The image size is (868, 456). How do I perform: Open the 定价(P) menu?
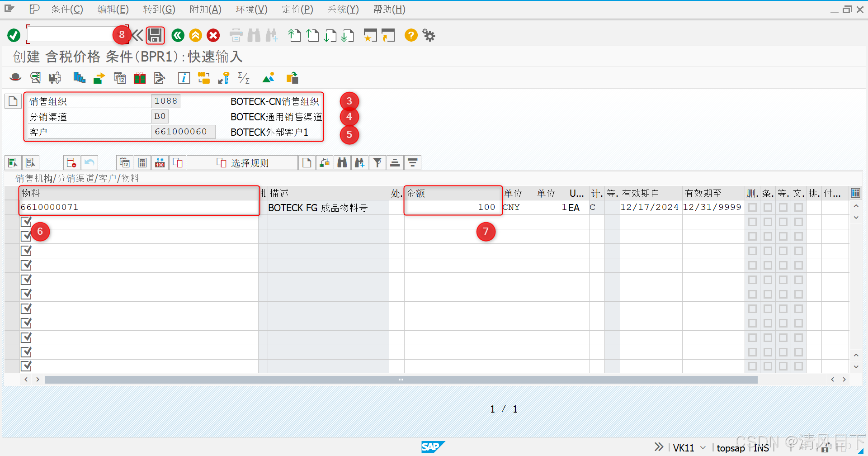[297, 9]
